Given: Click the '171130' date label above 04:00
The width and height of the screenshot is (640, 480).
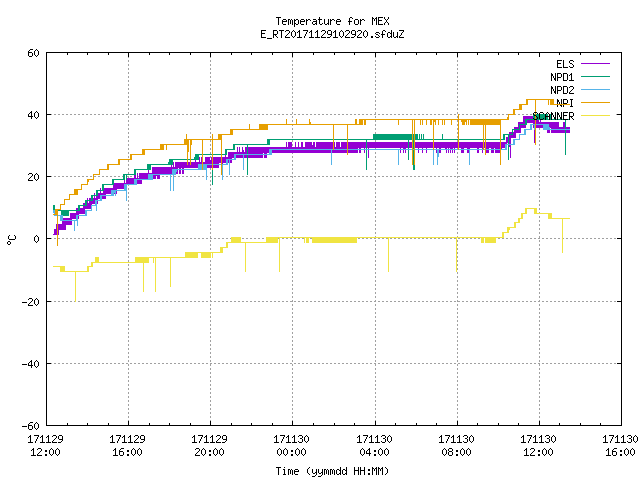Looking at the screenshot, I should click(374, 439).
